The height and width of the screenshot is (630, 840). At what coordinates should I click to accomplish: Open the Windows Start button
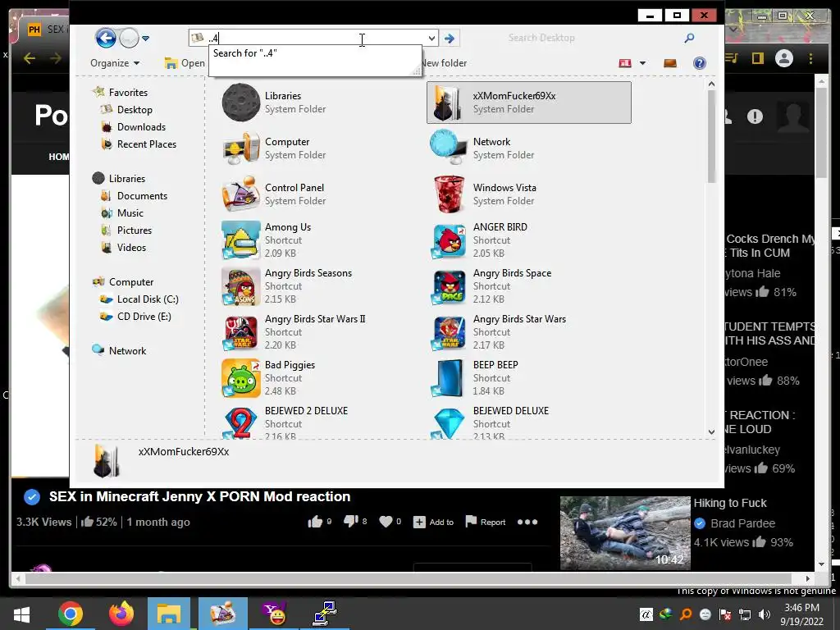[x=21, y=614]
